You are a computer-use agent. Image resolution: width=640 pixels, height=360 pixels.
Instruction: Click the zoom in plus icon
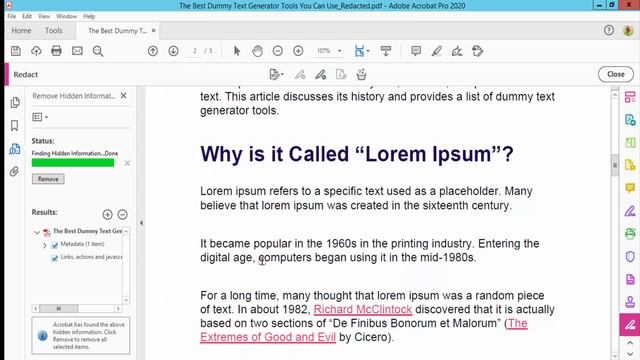tap(298, 51)
